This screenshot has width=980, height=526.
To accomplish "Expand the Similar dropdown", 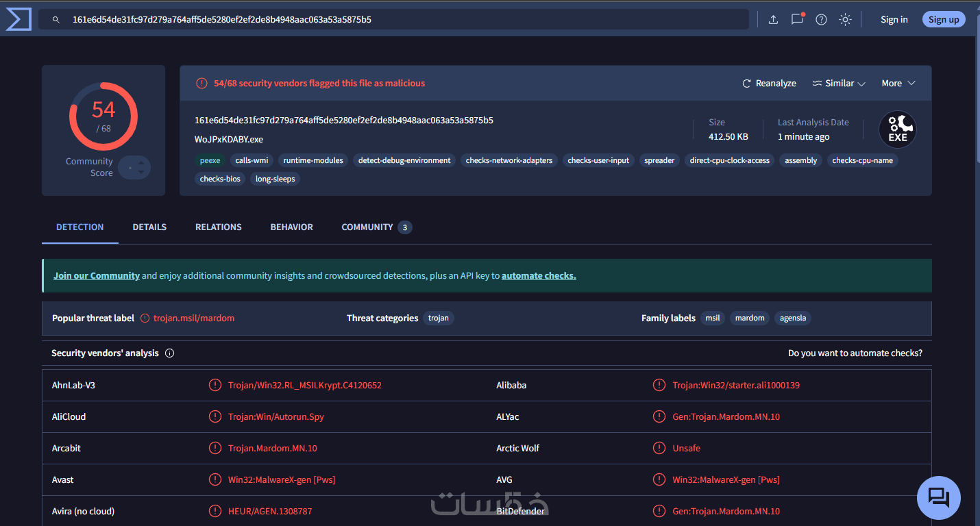I will (839, 84).
